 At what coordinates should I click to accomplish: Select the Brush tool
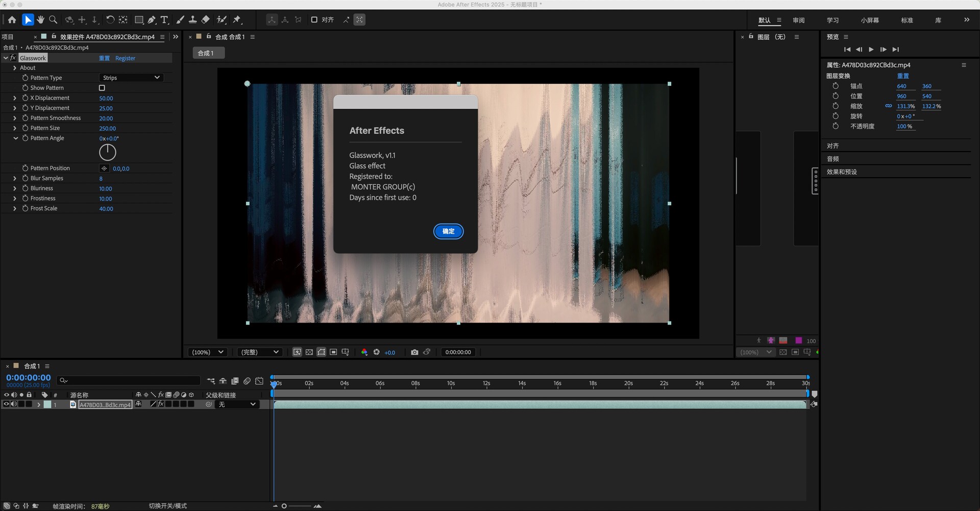(x=180, y=20)
